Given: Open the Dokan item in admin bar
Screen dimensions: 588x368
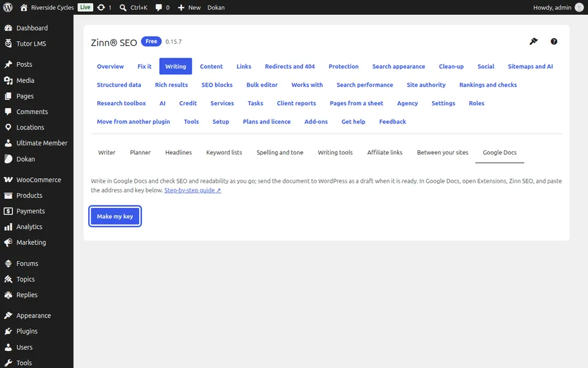Looking at the screenshot, I should (x=216, y=7).
